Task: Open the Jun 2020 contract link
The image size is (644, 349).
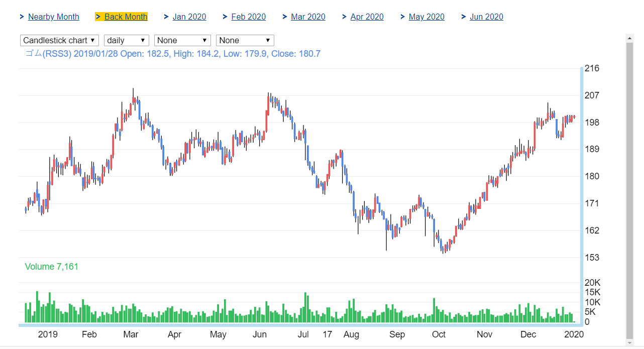Action: click(x=486, y=17)
